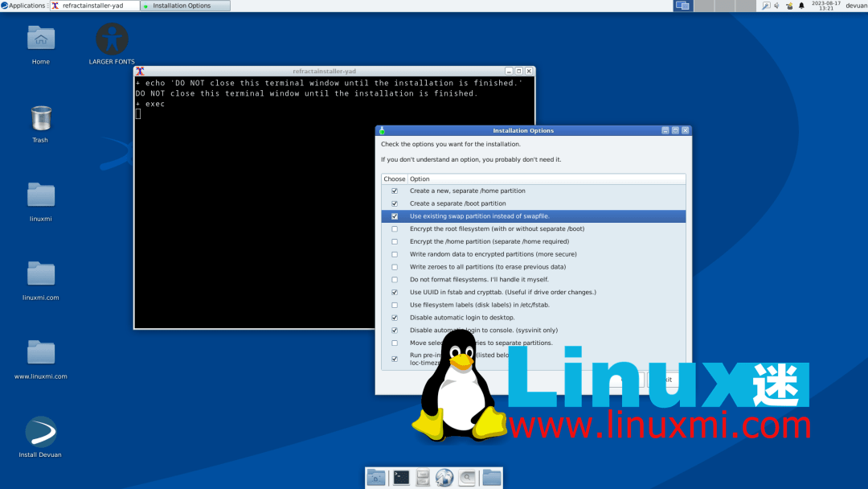Launch terminal emulator from bottom dock

click(x=401, y=478)
